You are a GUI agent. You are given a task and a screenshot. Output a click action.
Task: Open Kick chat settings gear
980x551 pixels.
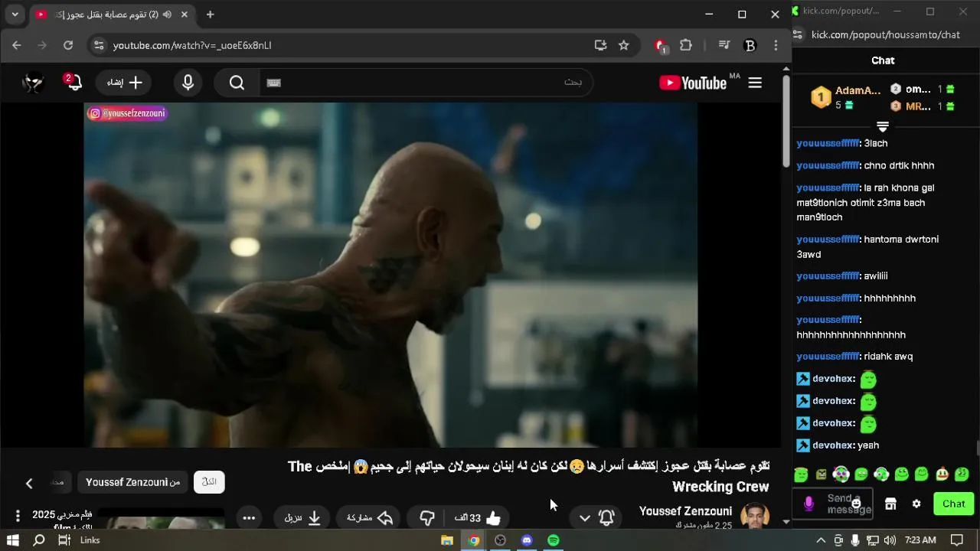coord(916,504)
